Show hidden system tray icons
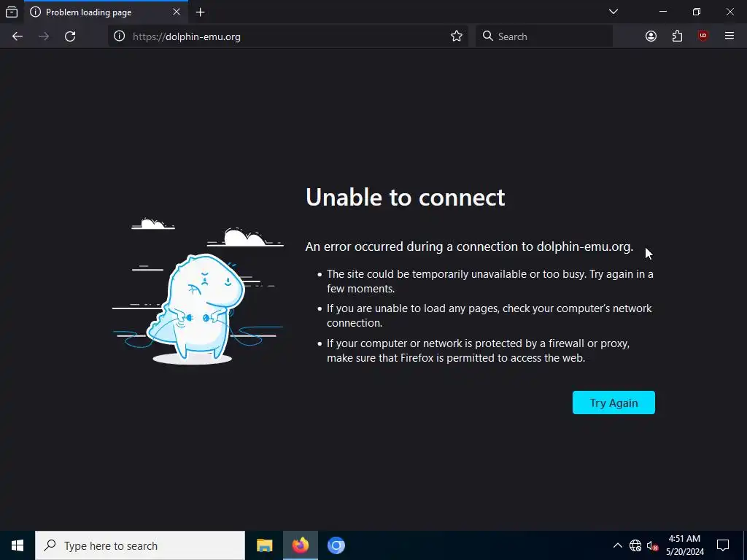747x560 pixels. click(x=617, y=545)
